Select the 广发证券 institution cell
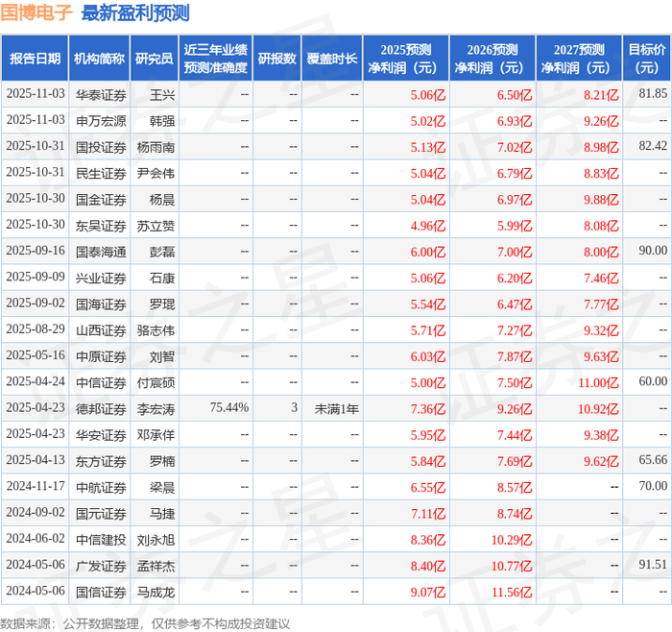This screenshot has height=632, width=672. point(101,566)
